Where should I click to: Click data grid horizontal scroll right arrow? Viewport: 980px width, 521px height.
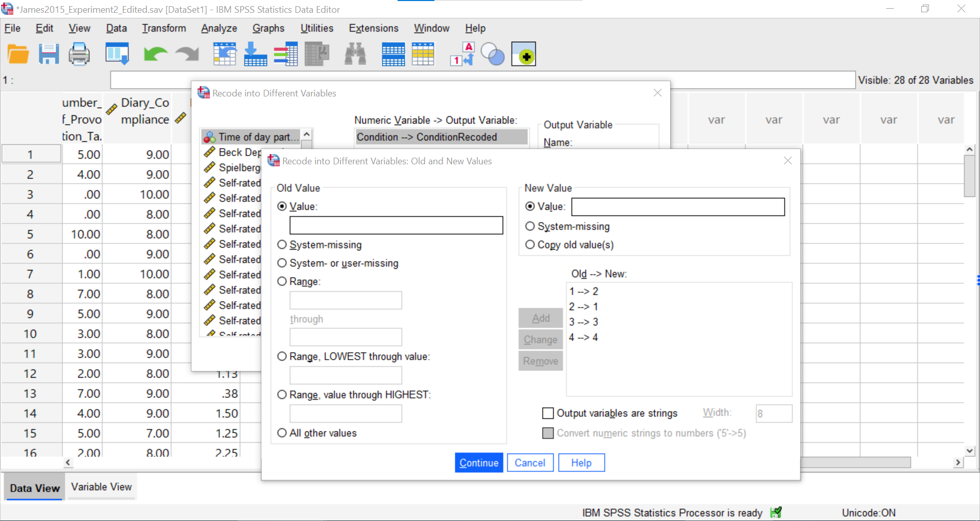[958, 462]
